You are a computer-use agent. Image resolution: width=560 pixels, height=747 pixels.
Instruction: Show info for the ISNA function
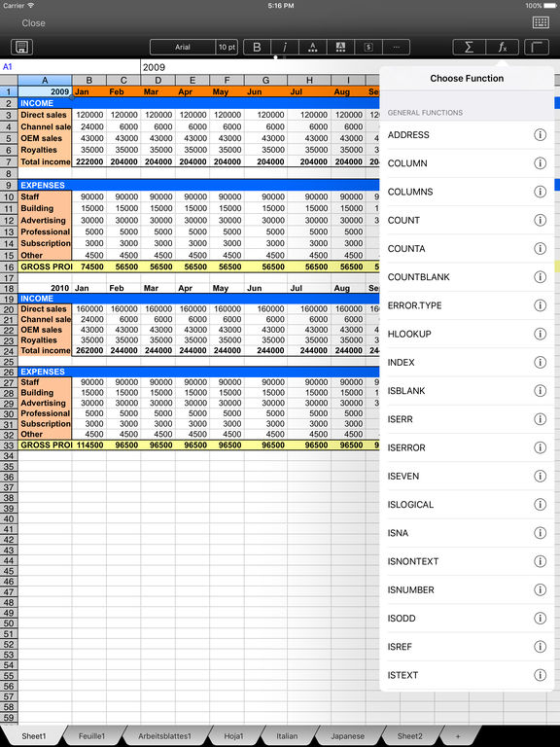540,533
